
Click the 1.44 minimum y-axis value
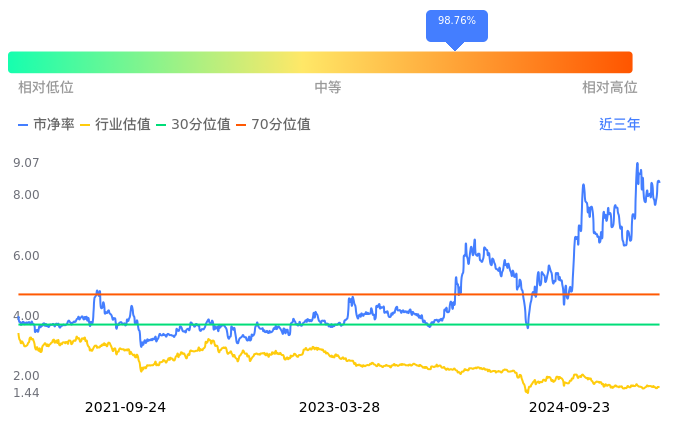tap(26, 393)
